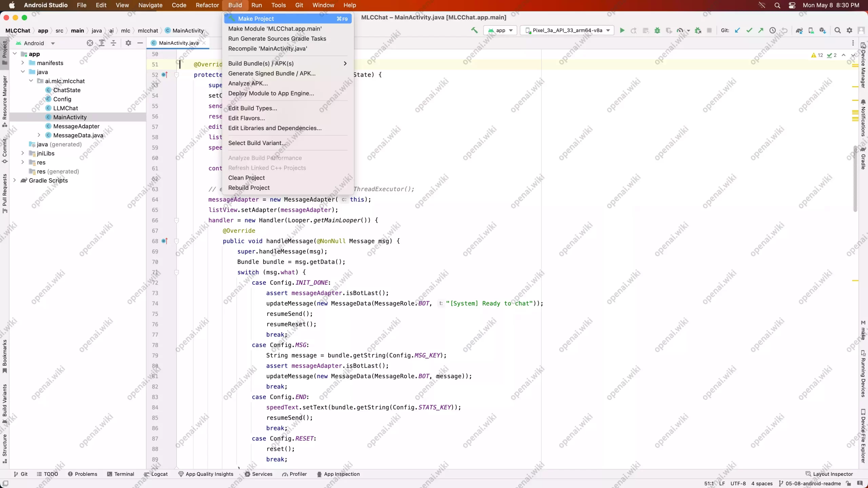Viewport: 868px width, 488px height.
Task: Select Rebuild Project option
Action: [249, 187]
